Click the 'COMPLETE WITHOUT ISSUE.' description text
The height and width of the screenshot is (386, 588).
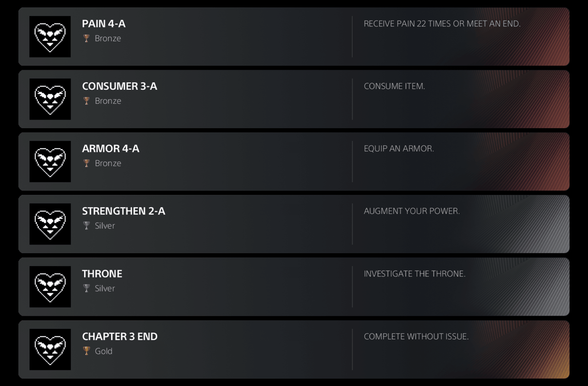(x=416, y=336)
